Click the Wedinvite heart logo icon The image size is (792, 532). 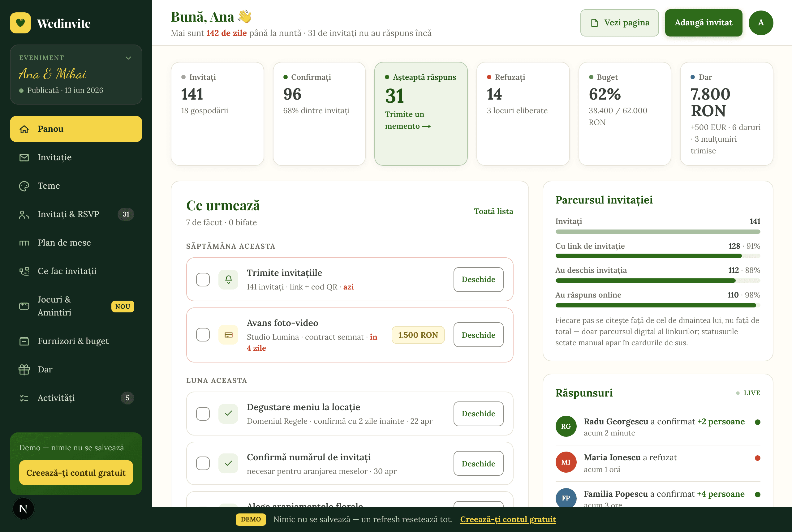[20, 23]
